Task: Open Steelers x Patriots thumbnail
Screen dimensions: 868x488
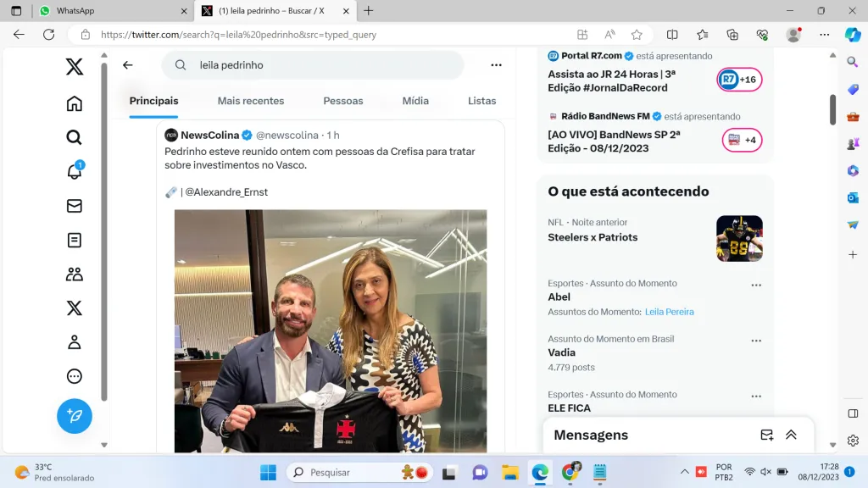Action: coord(739,238)
